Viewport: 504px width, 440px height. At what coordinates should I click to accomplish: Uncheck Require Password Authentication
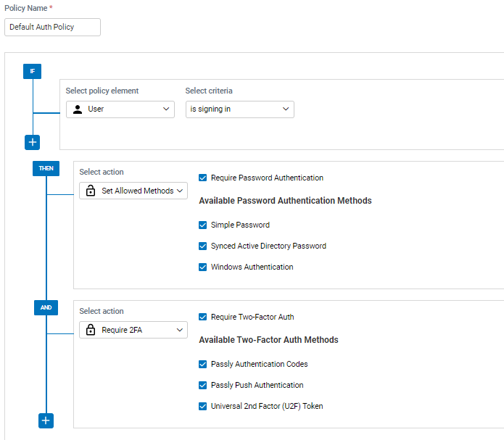pos(202,178)
